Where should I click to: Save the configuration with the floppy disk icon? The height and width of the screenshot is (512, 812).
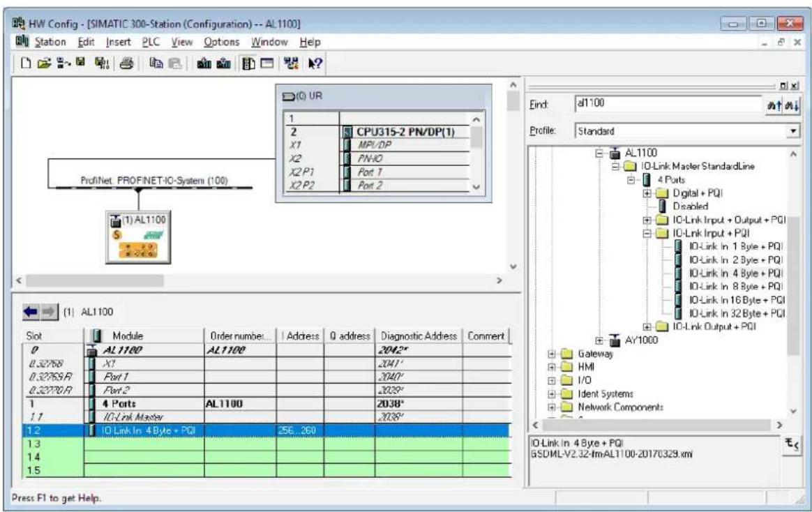(x=81, y=63)
